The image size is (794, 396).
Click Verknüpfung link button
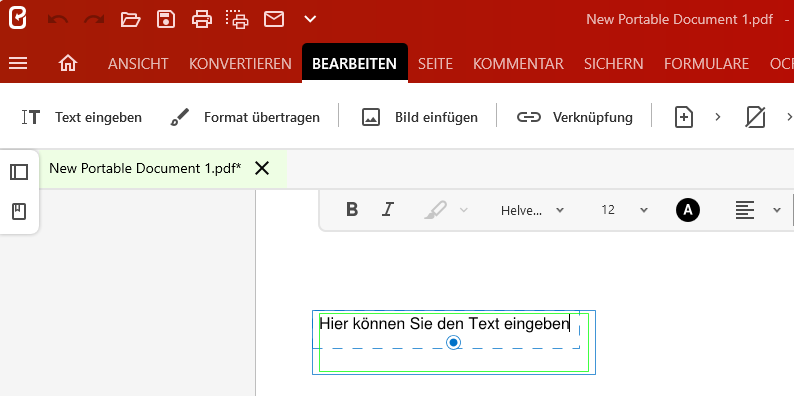575,117
